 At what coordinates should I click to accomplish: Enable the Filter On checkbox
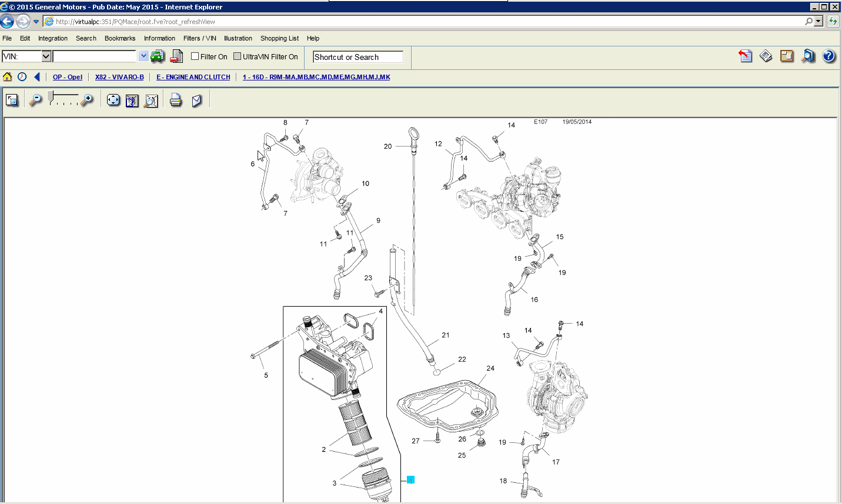point(194,56)
